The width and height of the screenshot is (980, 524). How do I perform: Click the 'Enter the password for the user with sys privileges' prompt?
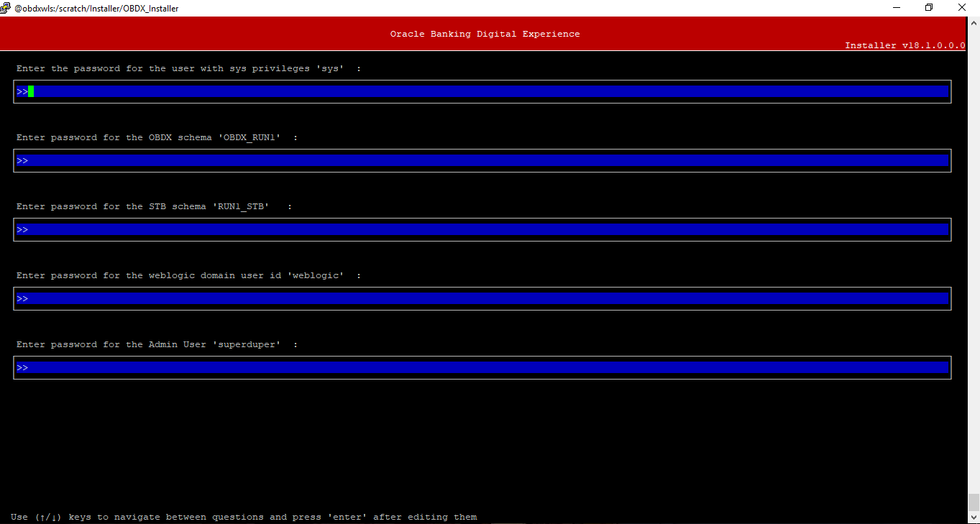click(188, 68)
